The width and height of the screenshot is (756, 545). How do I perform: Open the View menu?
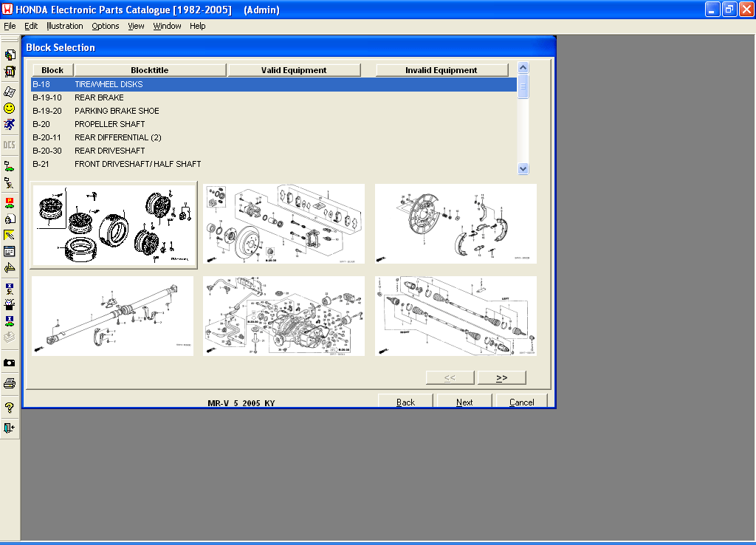(136, 26)
